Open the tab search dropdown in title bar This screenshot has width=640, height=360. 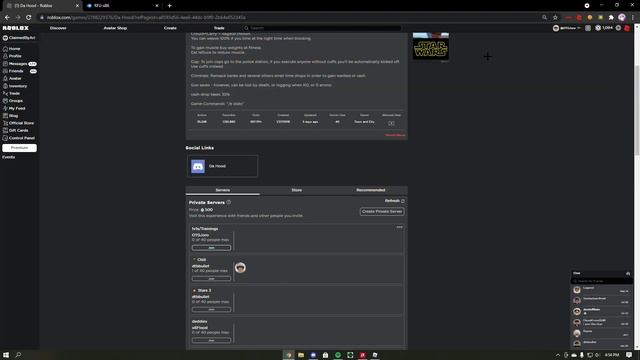pyautogui.click(x=587, y=6)
